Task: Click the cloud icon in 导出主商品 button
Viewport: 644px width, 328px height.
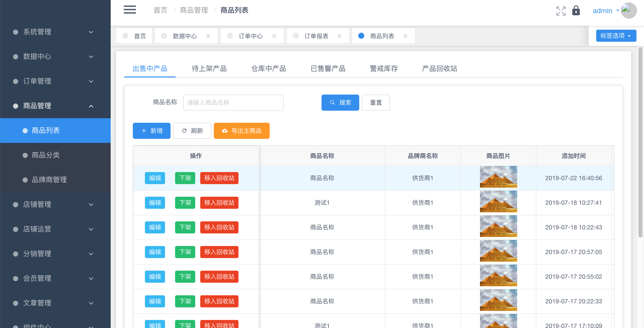Action: click(x=225, y=131)
